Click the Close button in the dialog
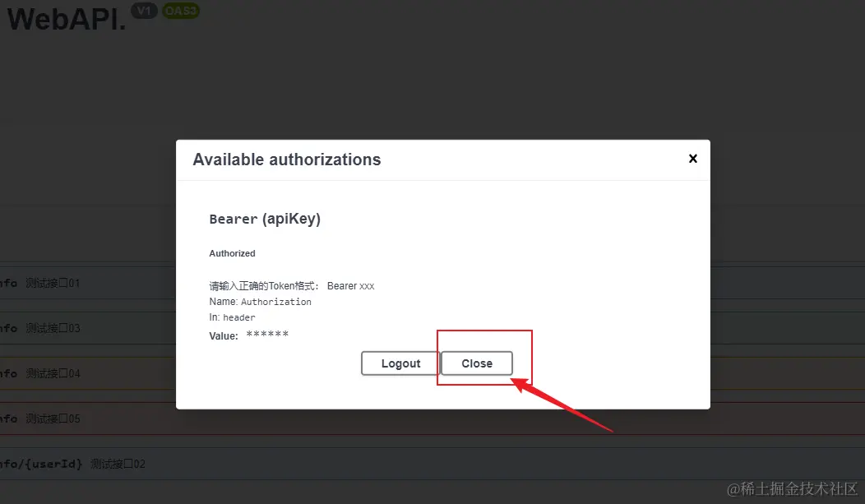Screen dimensions: 865x504 point(477,363)
